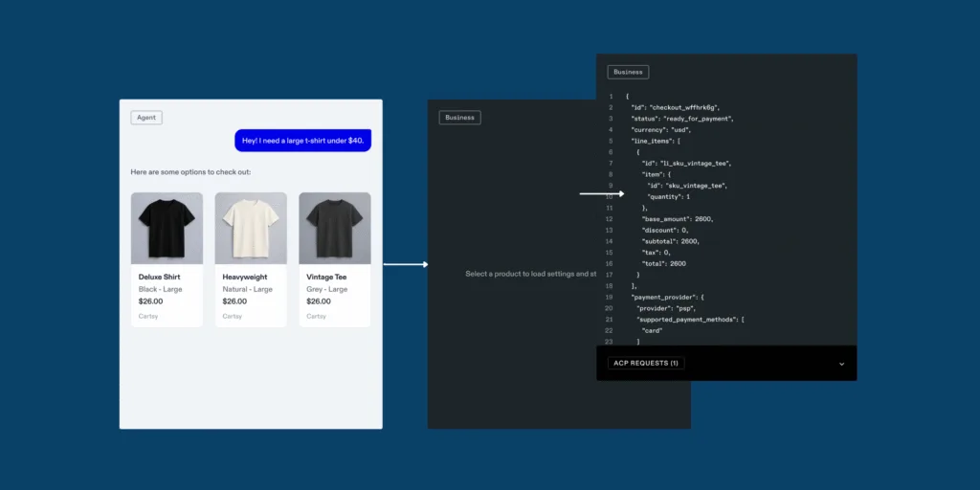
Task: Select the Business badge above the JSON code
Action: [628, 72]
